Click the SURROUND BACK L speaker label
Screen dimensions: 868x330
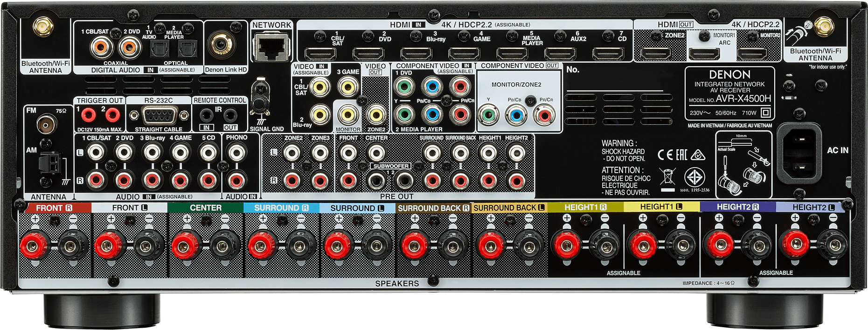tap(509, 208)
